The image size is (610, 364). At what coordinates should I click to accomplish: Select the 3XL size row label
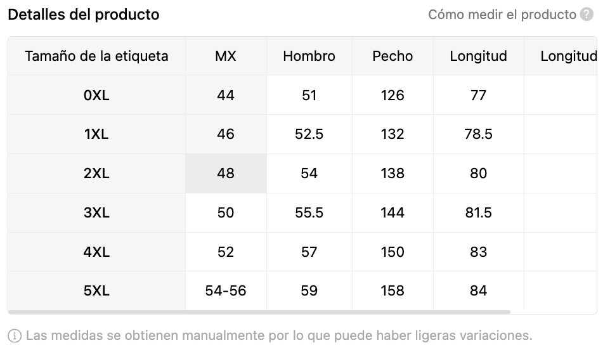96,213
